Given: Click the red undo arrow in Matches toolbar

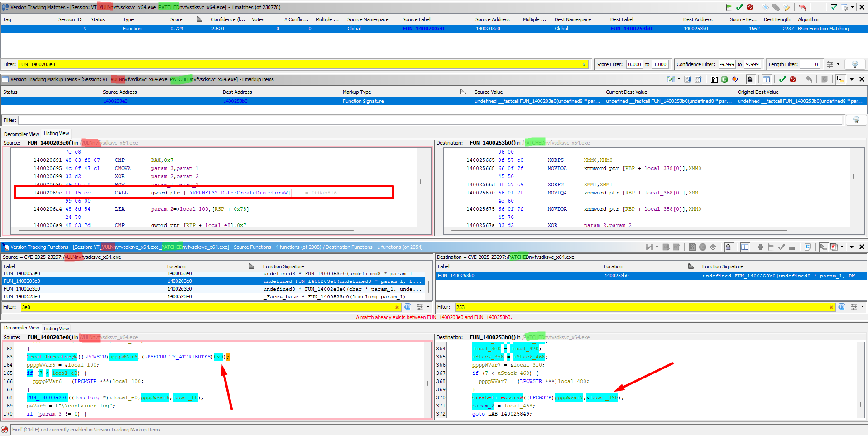Looking at the screenshot, I should tap(802, 7).
